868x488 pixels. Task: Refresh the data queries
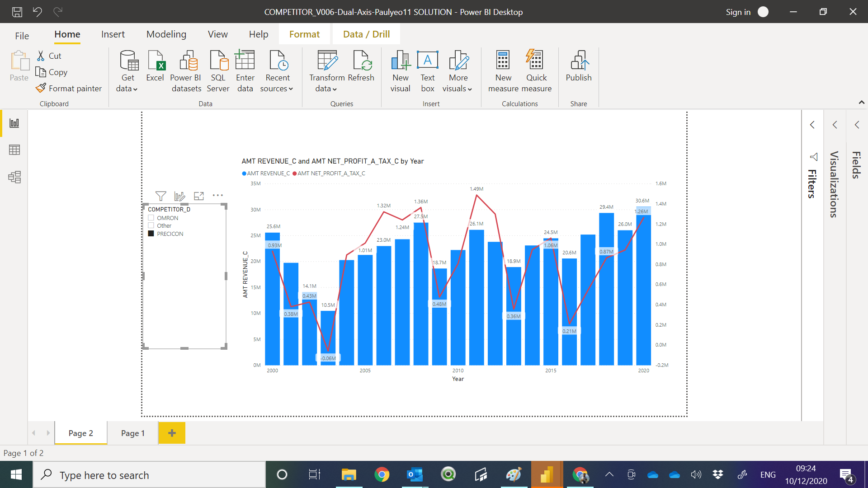(x=361, y=66)
